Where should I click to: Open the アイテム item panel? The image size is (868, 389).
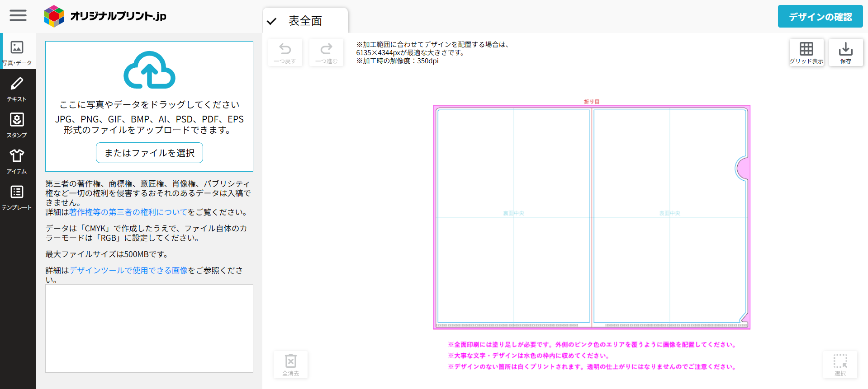17,161
